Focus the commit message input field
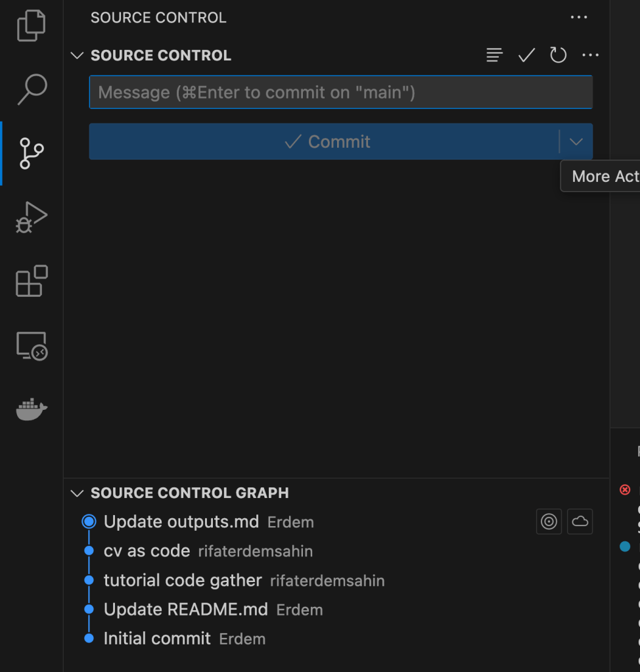Viewport: 640px width, 672px height. (x=341, y=92)
